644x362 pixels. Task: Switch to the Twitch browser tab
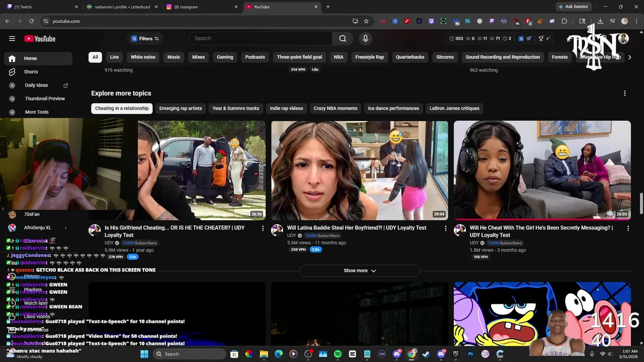click(x=41, y=7)
